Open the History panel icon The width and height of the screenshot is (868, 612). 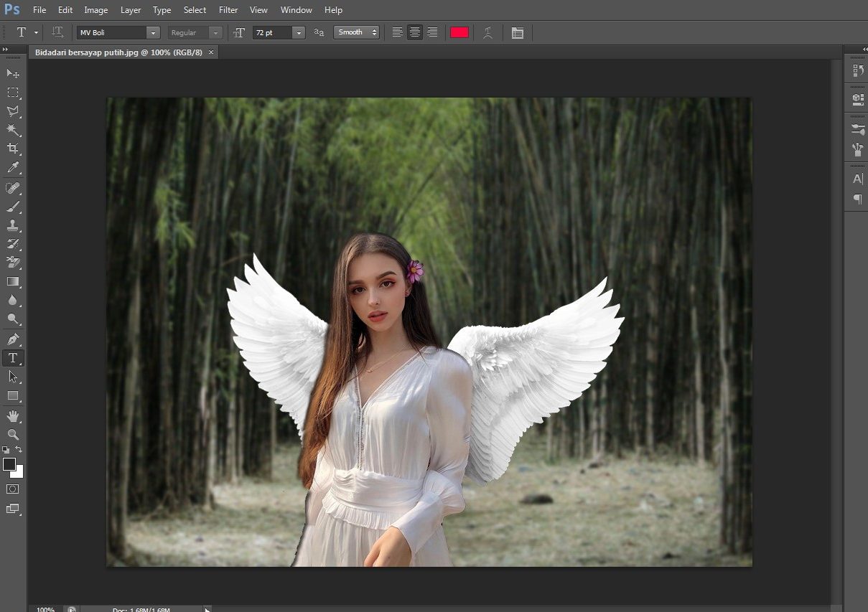pyautogui.click(x=857, y=70)
